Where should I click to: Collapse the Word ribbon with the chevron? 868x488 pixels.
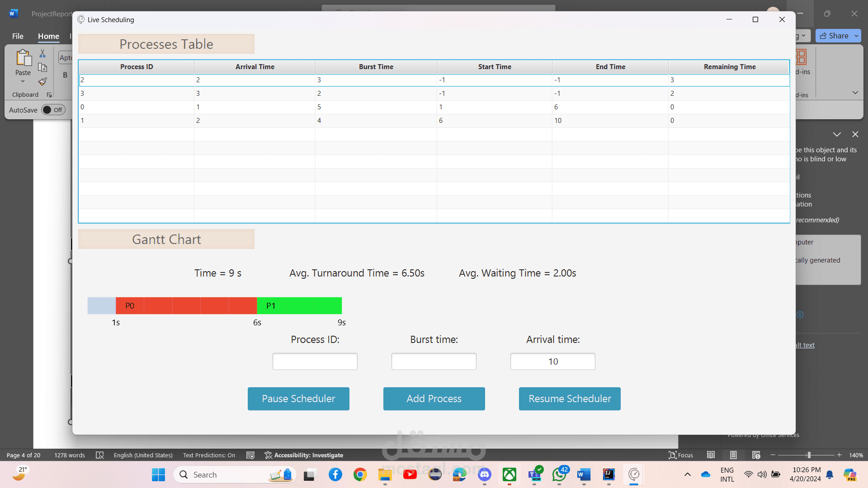[855, 93]
